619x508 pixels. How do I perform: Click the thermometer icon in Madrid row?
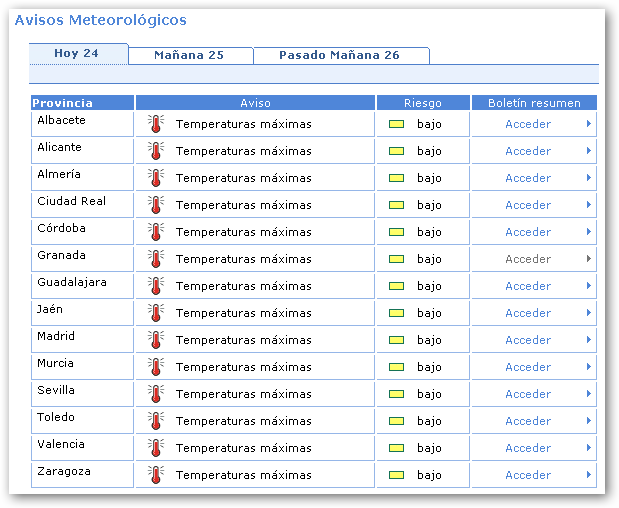[x=155, y=340]
